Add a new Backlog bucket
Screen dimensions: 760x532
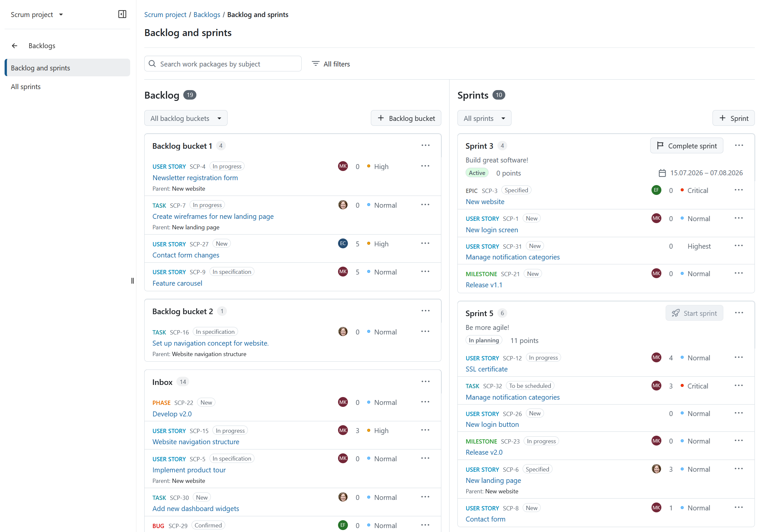[406, 118]
